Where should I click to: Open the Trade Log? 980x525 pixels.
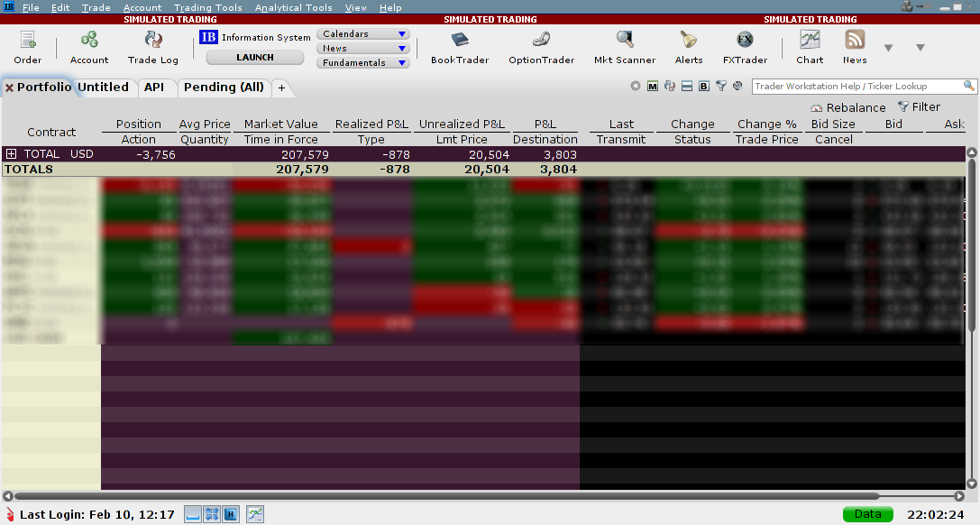152,48
